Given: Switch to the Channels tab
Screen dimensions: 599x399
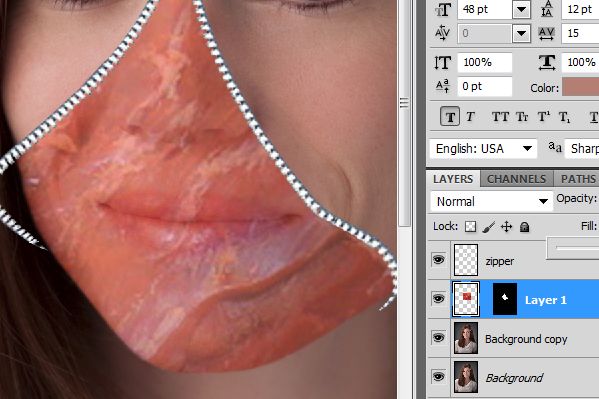Looking at the screenshot, I should coord(516,179).
